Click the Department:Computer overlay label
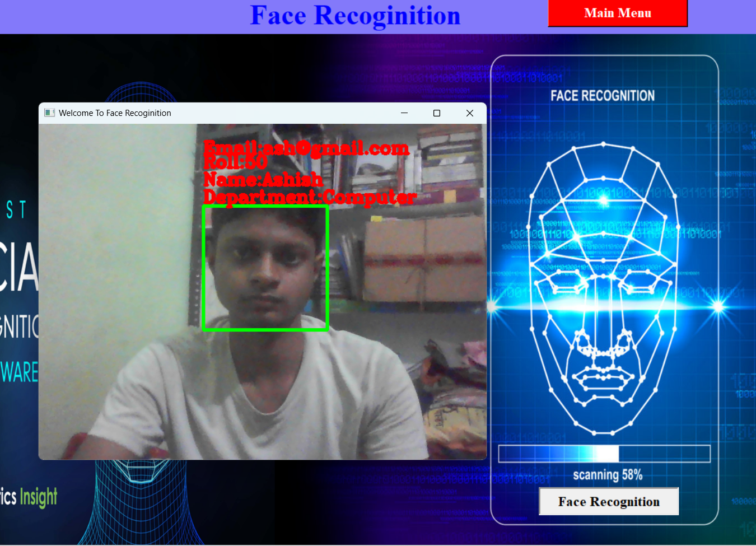756x546 pixels. (310, 197)
